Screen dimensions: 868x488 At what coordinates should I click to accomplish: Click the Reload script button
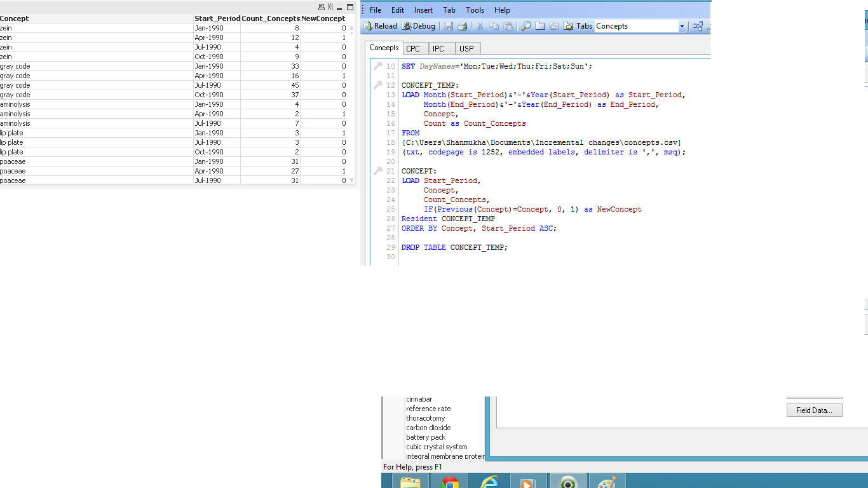(x=380, y=26)
